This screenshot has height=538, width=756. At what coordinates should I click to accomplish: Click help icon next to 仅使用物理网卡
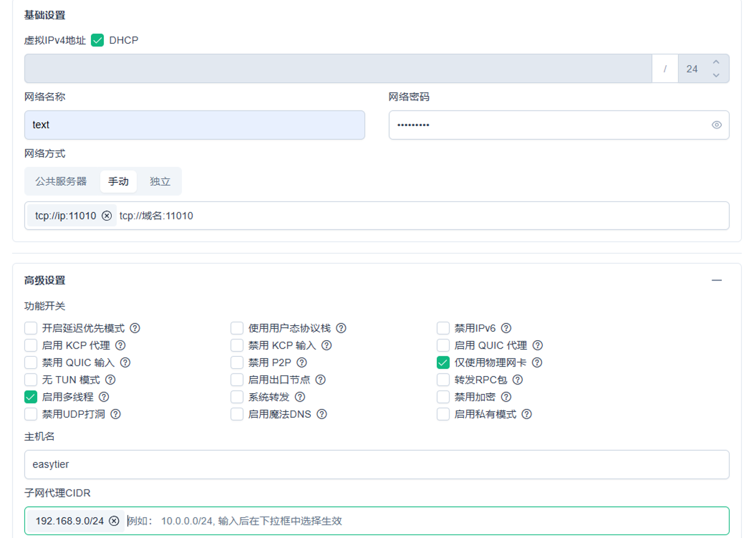[x=537, y=362]
